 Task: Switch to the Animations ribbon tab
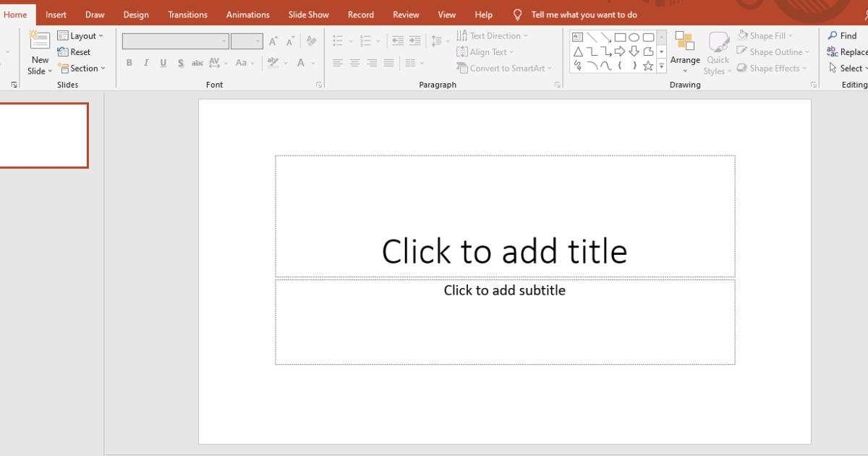coord(247,14)
